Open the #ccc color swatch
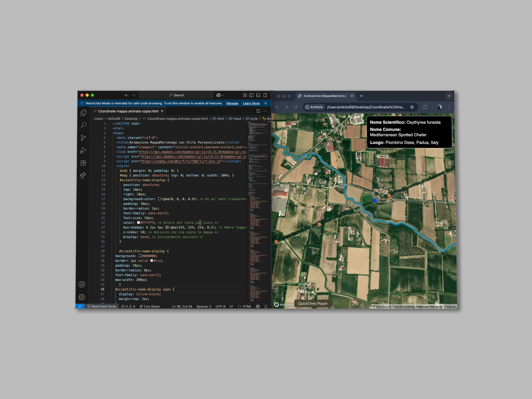The height and width of the screenshot is (399, 532). click(x=152, y=261)
